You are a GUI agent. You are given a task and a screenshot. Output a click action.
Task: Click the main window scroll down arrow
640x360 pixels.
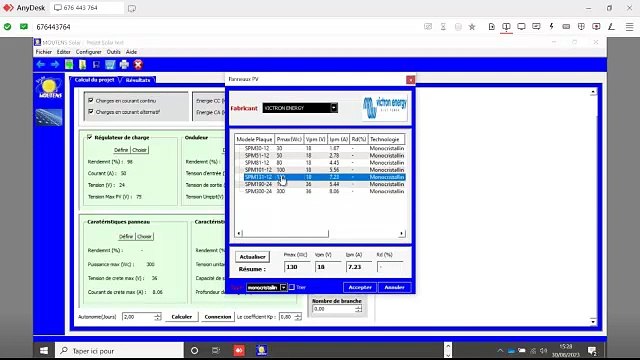coord(593,321)
